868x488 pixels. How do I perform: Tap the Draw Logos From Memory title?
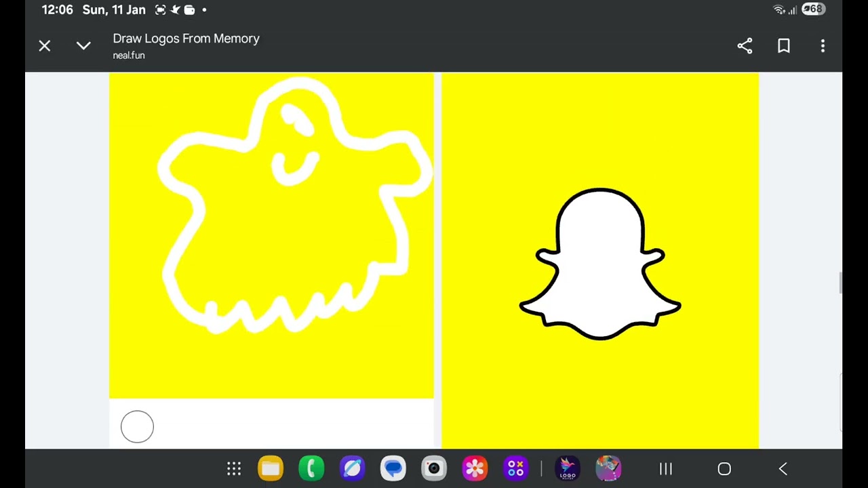coord(186,39)
